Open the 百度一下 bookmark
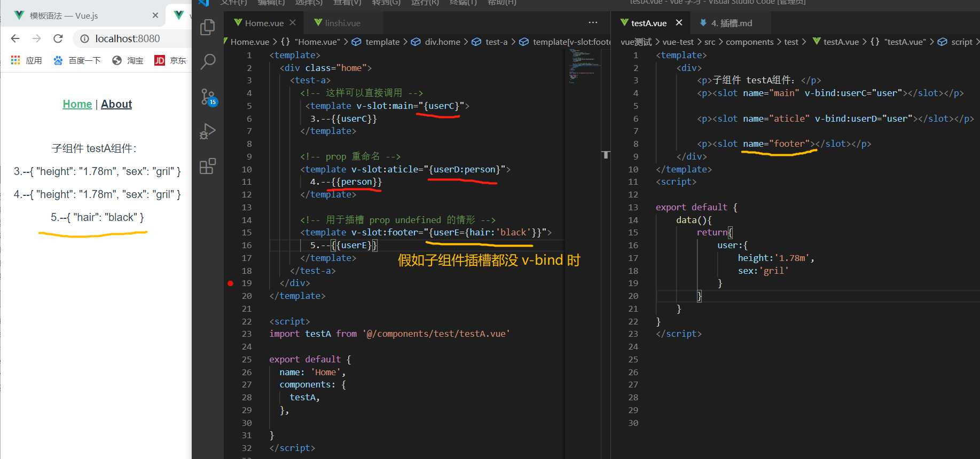Viewport: 980px width, 459px height. pyautogui.click(x=77, y=60)
